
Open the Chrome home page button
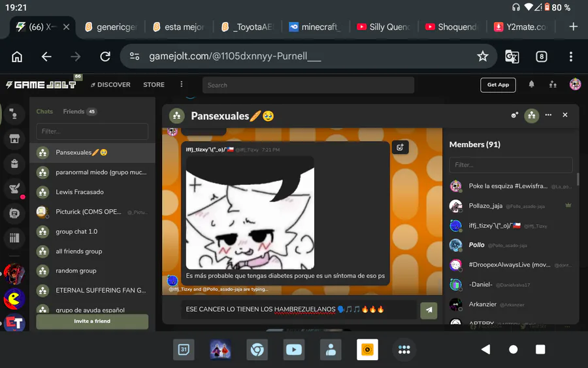(x=17, y=57)
